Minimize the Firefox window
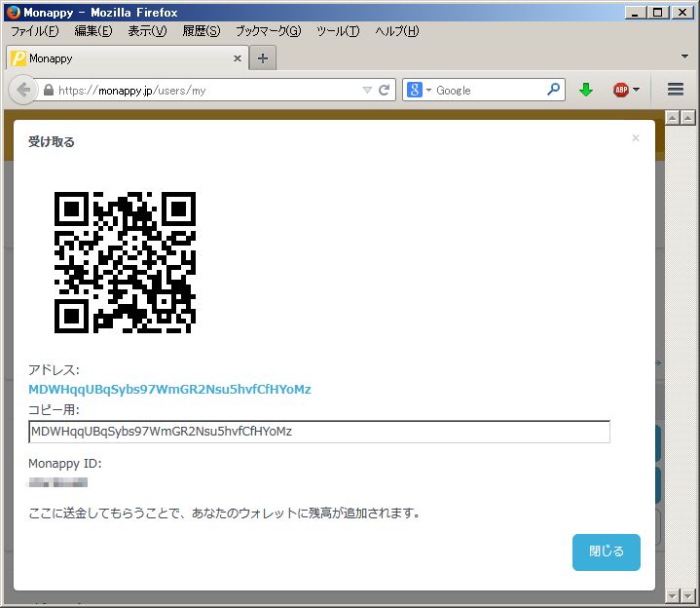The image size is (700, 608). [x=635, y=12]
